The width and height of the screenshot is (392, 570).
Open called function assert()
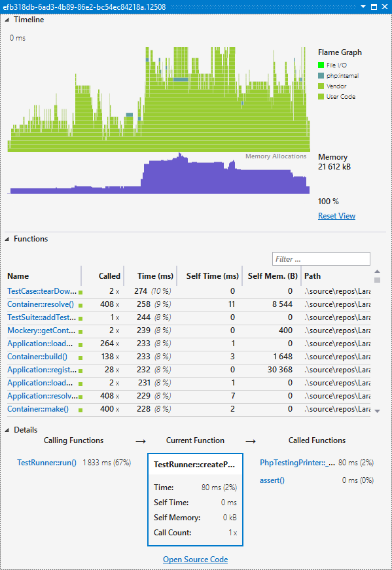272,480
